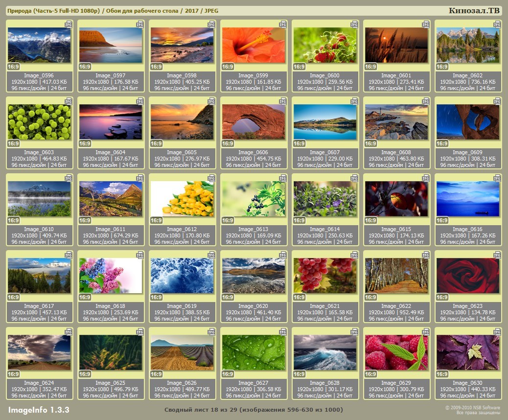Click the JPG file icon on Image_0602
This screenshot has height=420, width=508.
[x=497, y=24]
